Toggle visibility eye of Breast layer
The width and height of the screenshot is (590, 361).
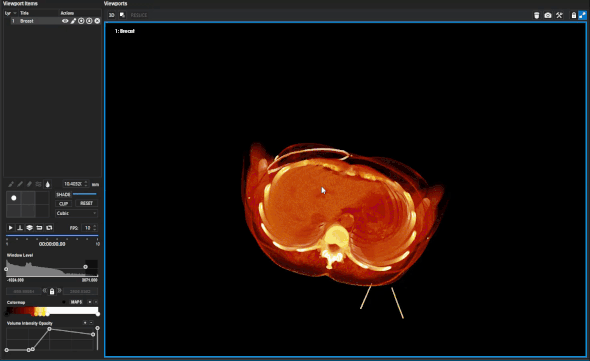65,21
